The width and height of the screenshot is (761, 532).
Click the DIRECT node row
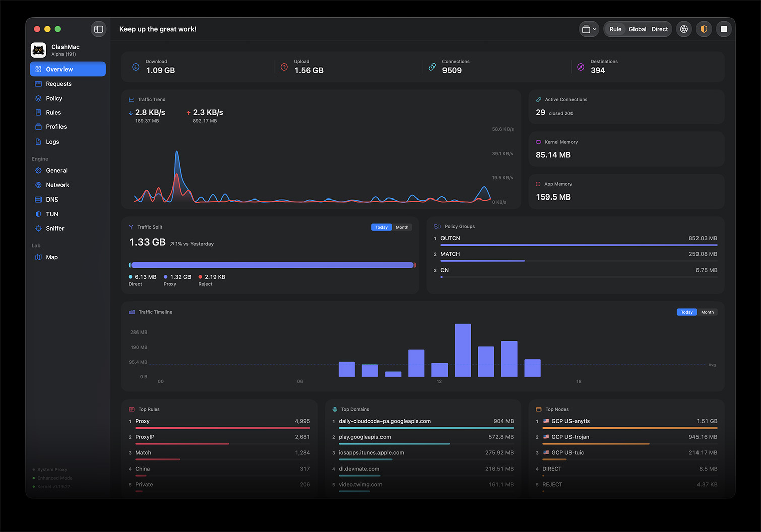(626, 471)
